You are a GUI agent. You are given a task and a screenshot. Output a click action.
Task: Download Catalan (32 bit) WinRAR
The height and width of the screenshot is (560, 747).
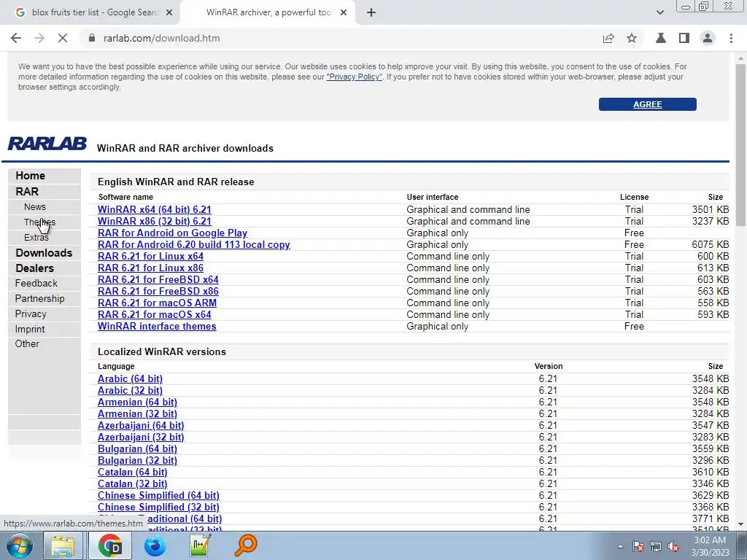point(133,484)
